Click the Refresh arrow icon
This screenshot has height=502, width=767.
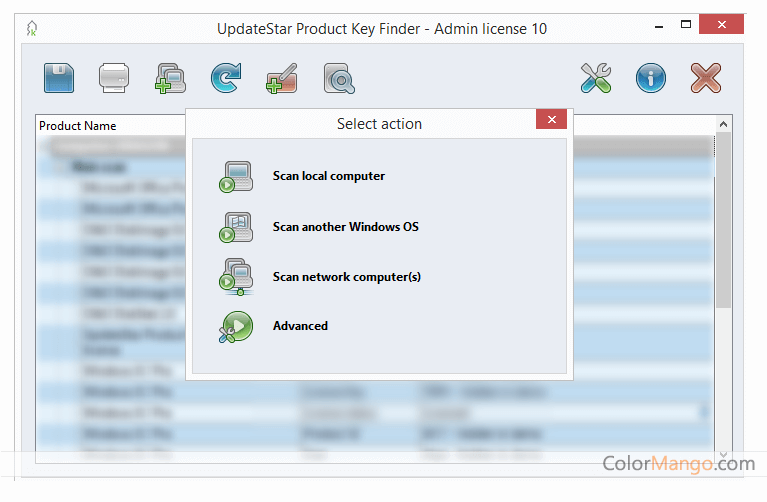(226, 77)
